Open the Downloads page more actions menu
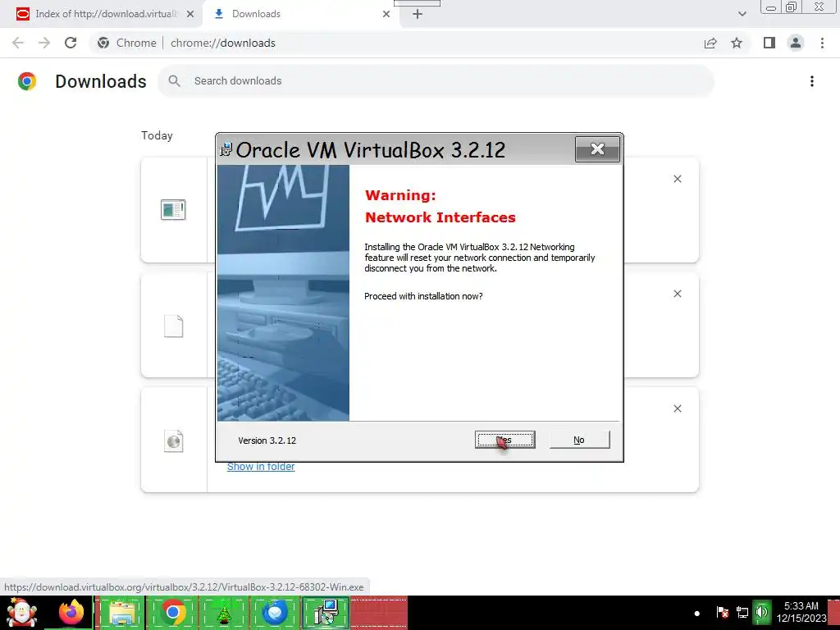The height and width of the screenshot is (630, 840). click(812, 81)
